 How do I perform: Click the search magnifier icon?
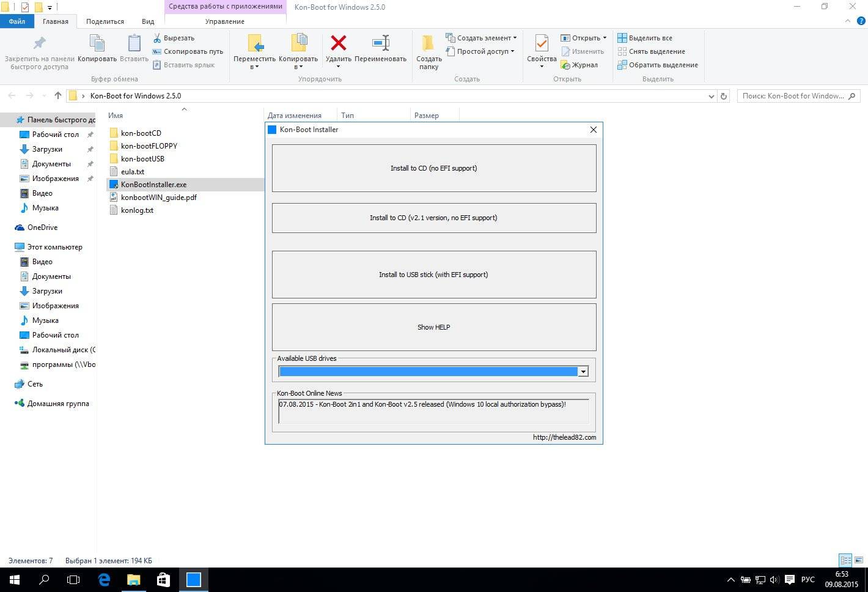[851, 96]
